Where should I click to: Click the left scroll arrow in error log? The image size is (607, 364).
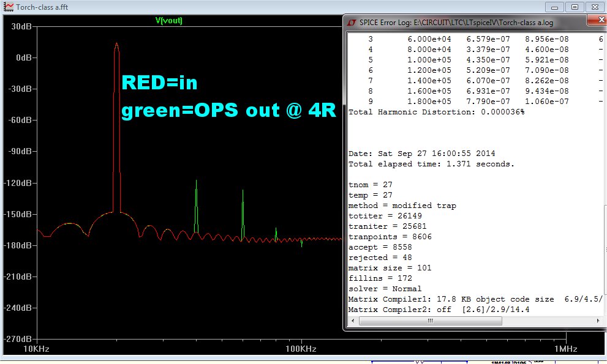point(353,321)
